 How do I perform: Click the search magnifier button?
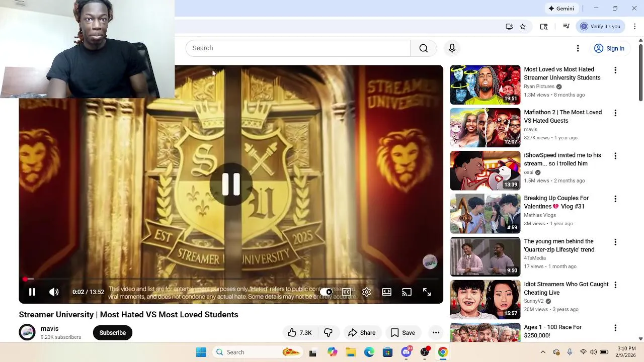tap(424, 48)
